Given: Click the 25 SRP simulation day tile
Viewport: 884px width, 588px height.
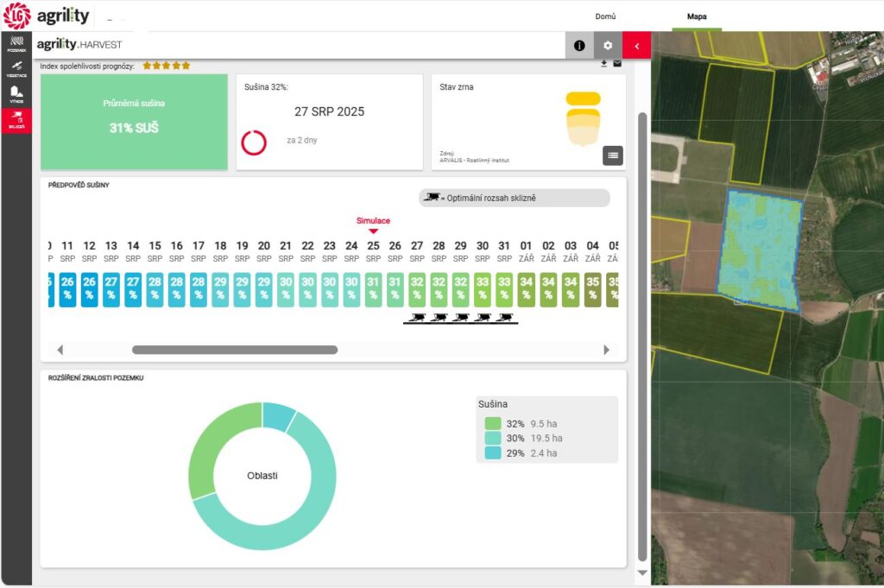Looking at the screenshot, I should (373, 290).
